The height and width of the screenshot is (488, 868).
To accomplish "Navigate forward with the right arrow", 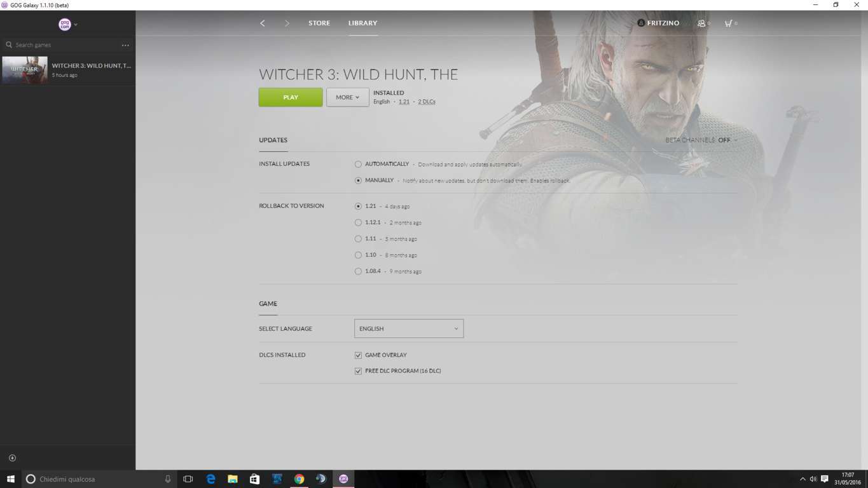I will pyautogui.click(x=287, y=23).
